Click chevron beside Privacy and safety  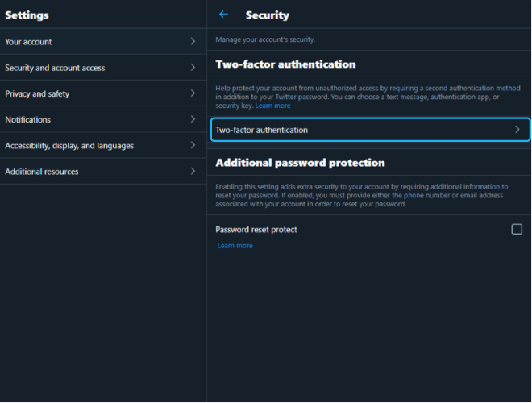(x=193, y=93)
